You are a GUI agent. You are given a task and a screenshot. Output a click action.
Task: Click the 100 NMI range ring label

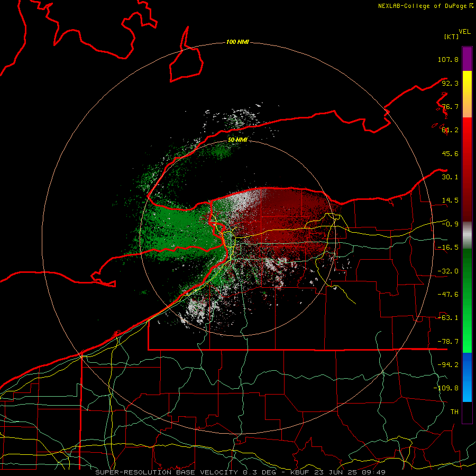tap(237, 42)
